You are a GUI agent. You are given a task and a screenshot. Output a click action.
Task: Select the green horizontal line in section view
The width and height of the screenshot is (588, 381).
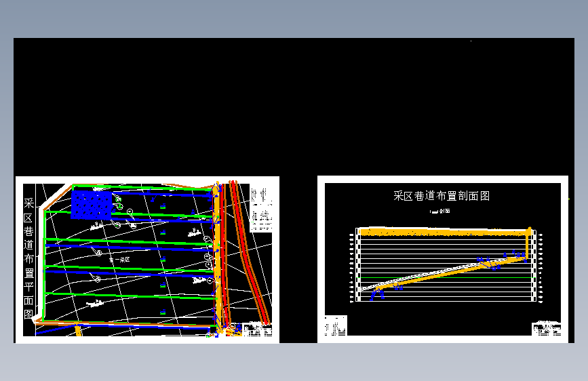[446, 278]
